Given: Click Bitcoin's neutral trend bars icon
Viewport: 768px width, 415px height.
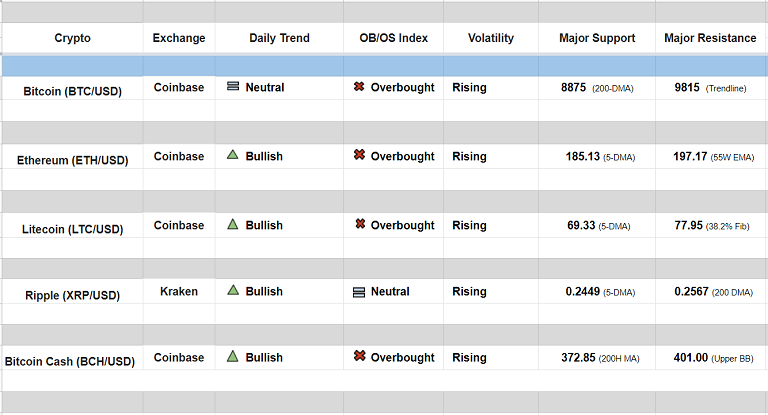Looking at the screenshot, I should point(232,87).
